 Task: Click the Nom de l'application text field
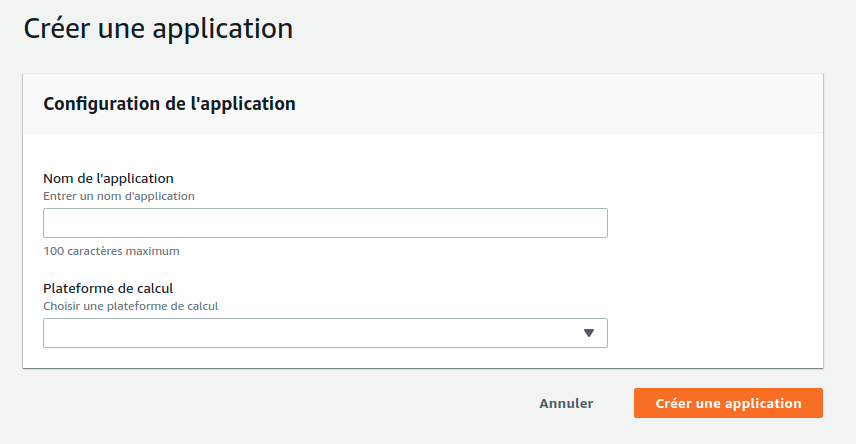(325, 223)
